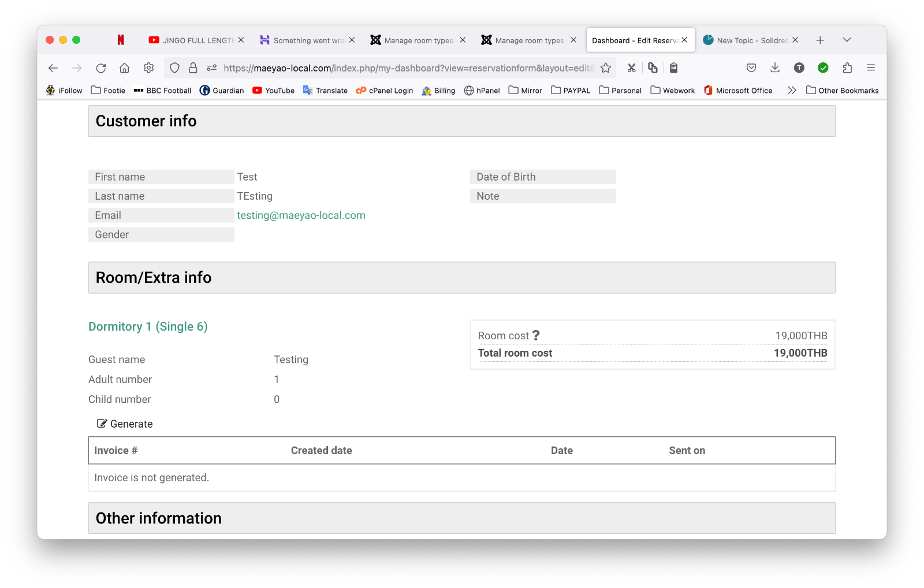The image size is (924, 588).
Task: Open the testing@maeyao-local.com email link
Action: 301,215
